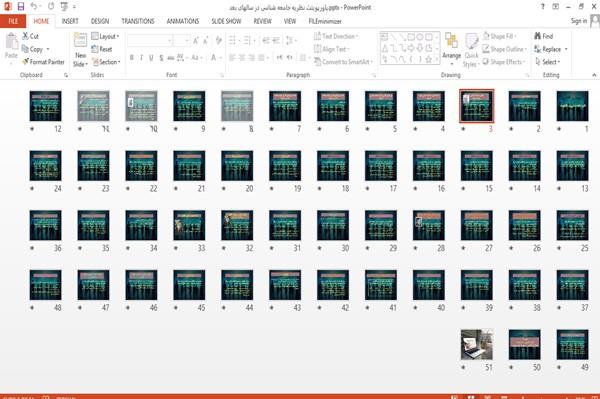This screenshot has height=399, width=600.
Task: Open the Text Direction dropdown
Action: coord(336,36)
